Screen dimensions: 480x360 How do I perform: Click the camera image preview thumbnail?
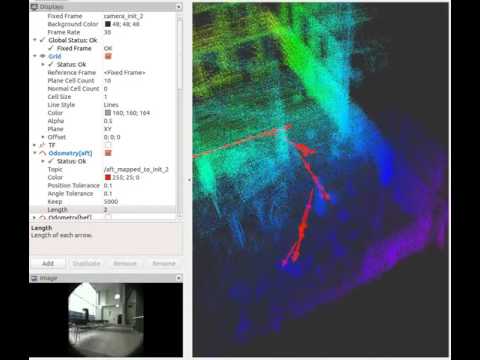point(106,320)
